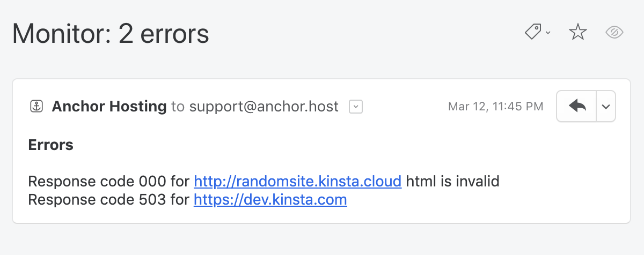
Task: Expand message details box after recipient address
Action: (356, 107)
